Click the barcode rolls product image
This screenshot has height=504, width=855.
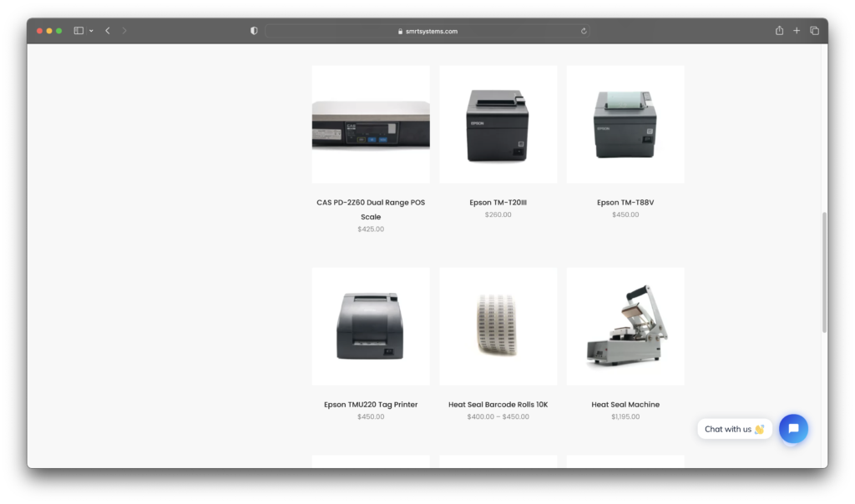point(498,326)
